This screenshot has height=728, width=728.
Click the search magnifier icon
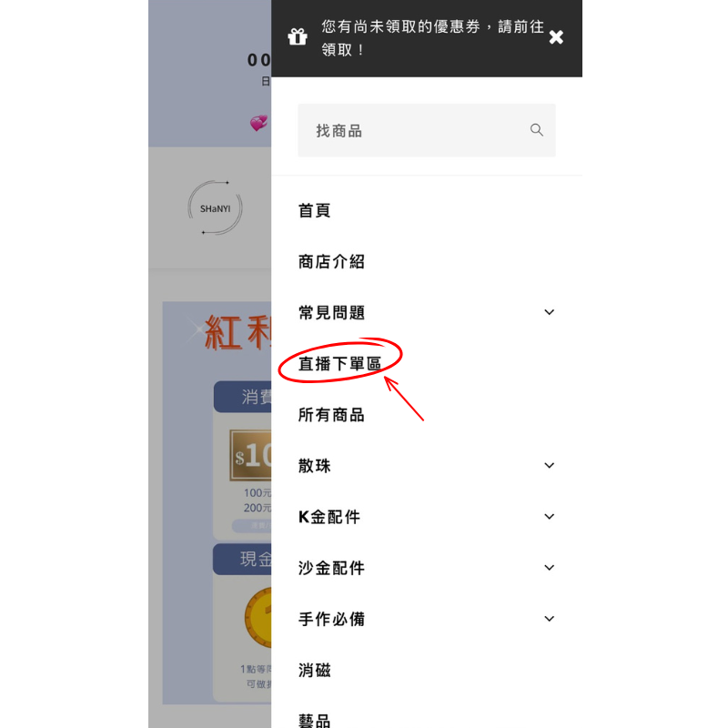536,130
